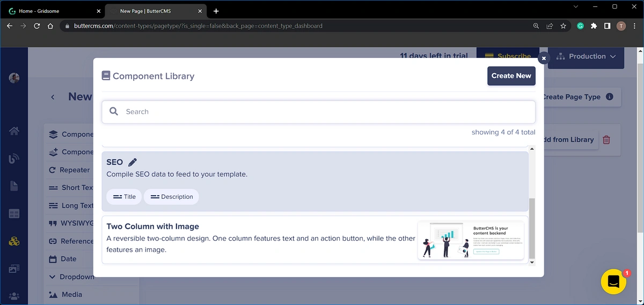Screen dimensions: 644x305
Task: Open the Users icon in sidebar
Action: [14, 295]
